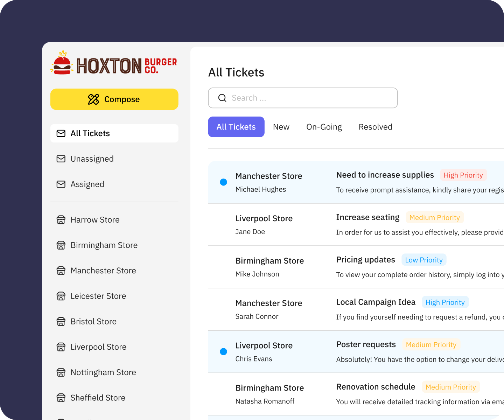
Task: Click the envelope icon beside Assigned
Action: pos(61,184)
